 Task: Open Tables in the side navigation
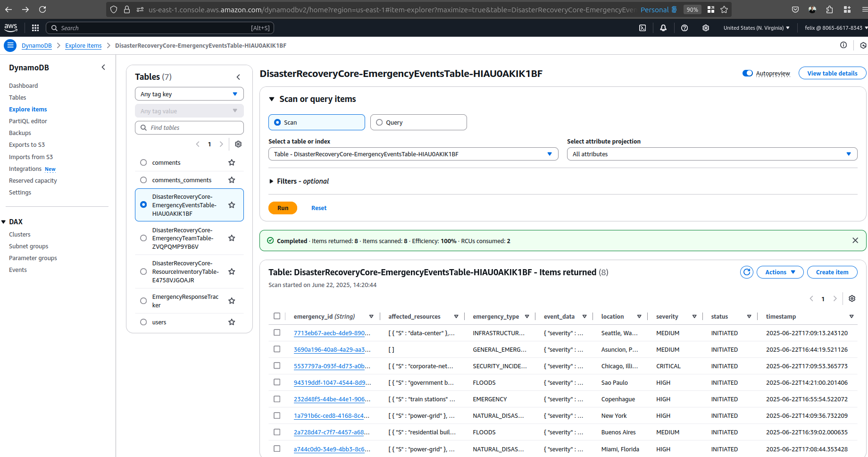pos(17,97)
